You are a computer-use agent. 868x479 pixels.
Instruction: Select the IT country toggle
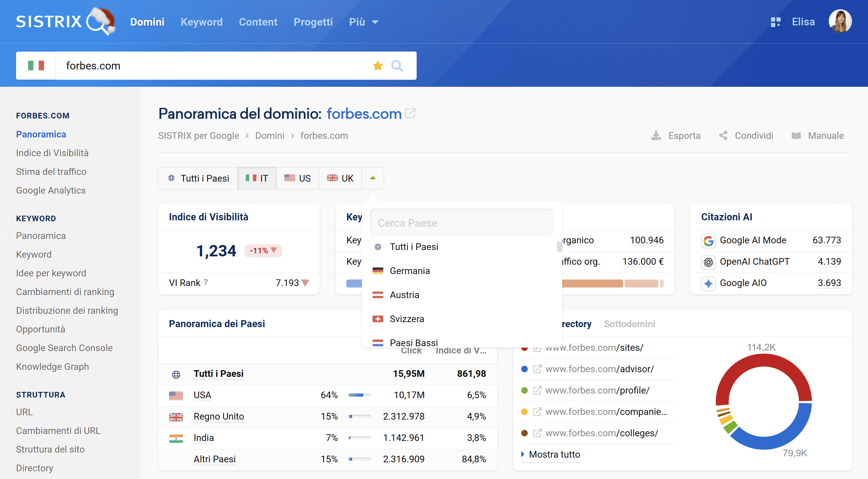point(257,178)
